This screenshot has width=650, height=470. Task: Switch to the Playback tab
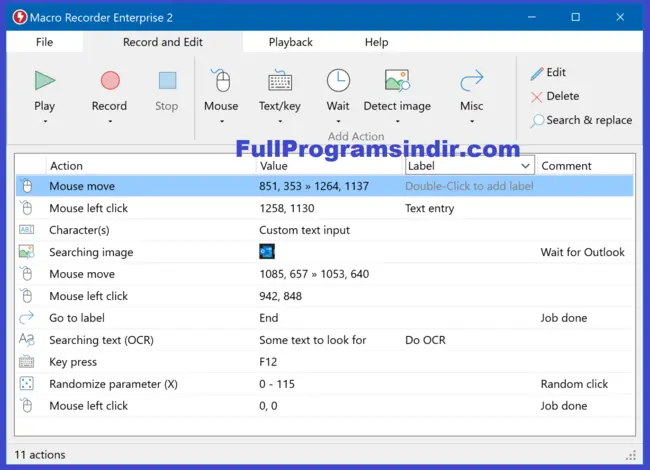(x=291, y=42)
